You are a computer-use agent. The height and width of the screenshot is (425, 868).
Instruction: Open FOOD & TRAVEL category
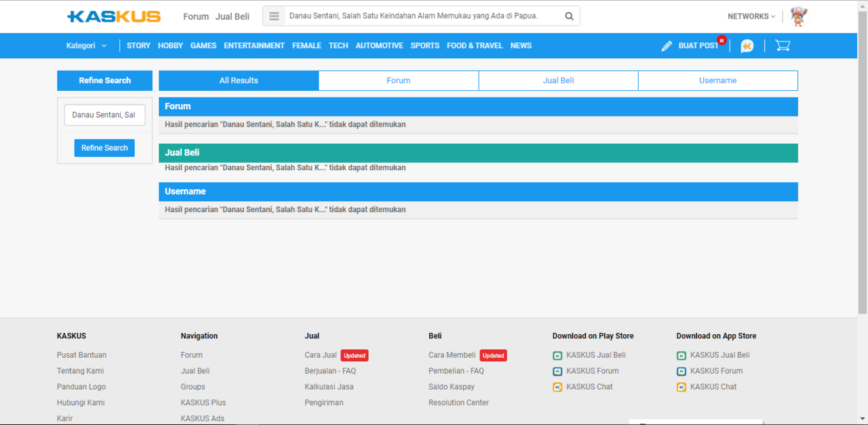pos(475,45)
